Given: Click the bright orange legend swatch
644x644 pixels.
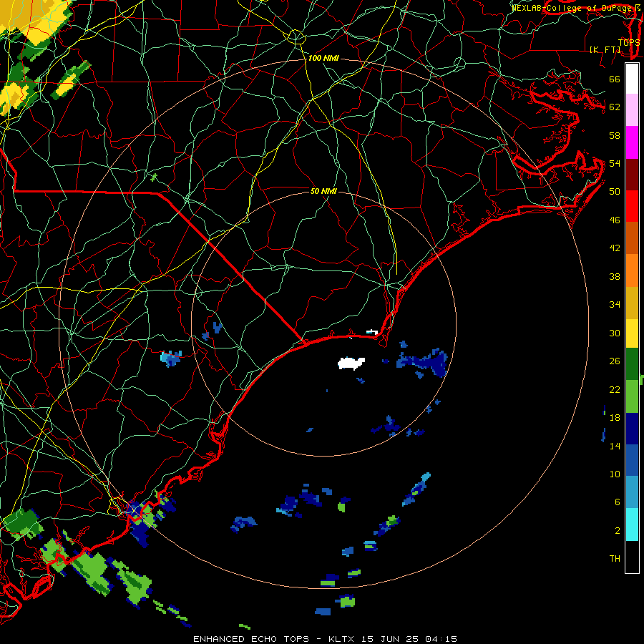Looking at the screenshot, I should (x=632, y=270).
